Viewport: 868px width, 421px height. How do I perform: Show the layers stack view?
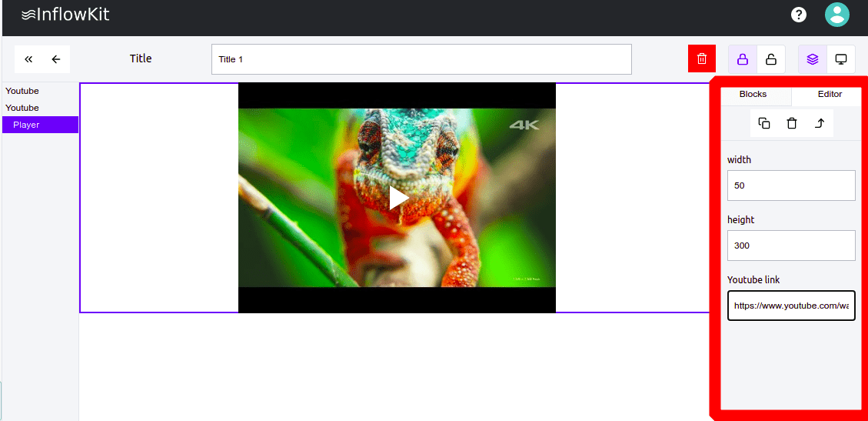[813, 59]
